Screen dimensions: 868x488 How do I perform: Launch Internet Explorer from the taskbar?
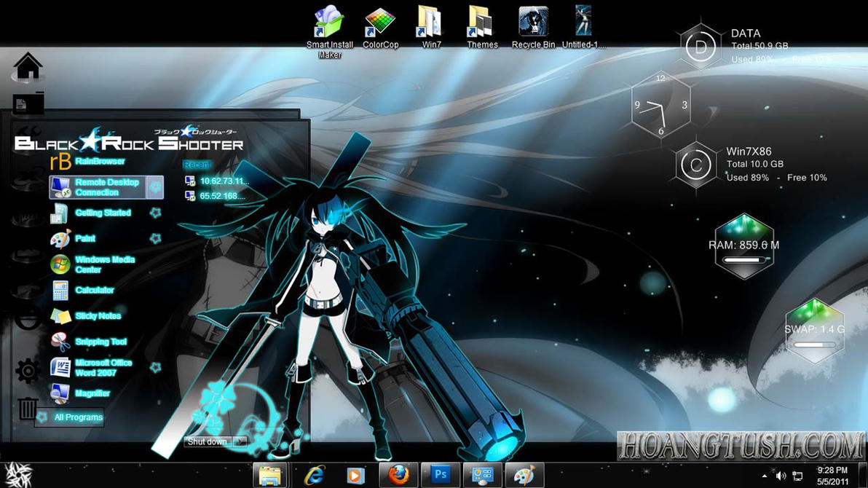(313, 476)
